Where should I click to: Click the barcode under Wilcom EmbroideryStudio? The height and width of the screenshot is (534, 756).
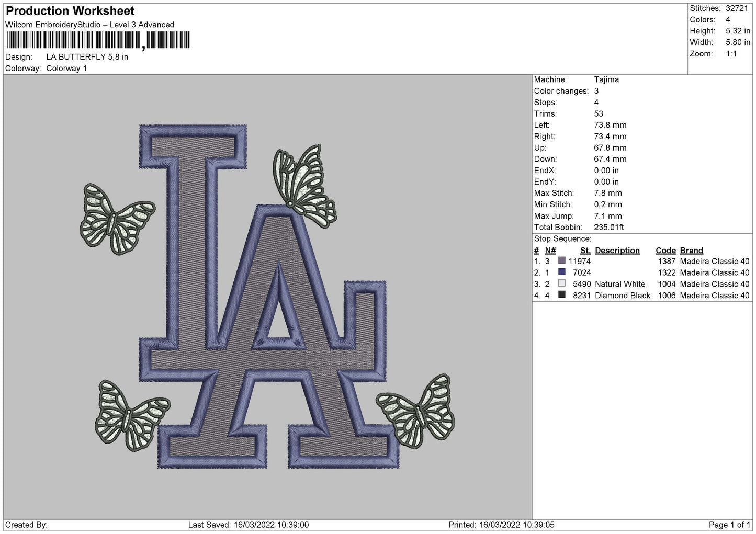point(99,40)
